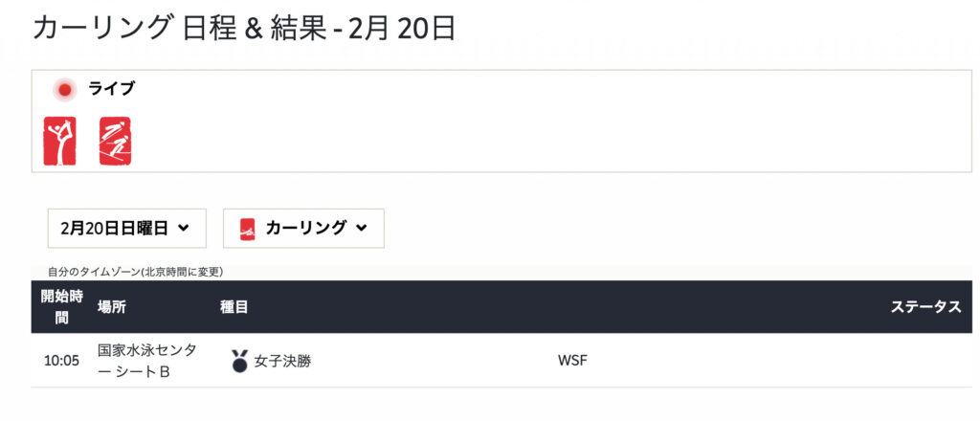The width and height of the screenshot is (980, 421).
Task: Click the カーリング 日程 & 結果 page heading
Action: click(x=244, y=30)
